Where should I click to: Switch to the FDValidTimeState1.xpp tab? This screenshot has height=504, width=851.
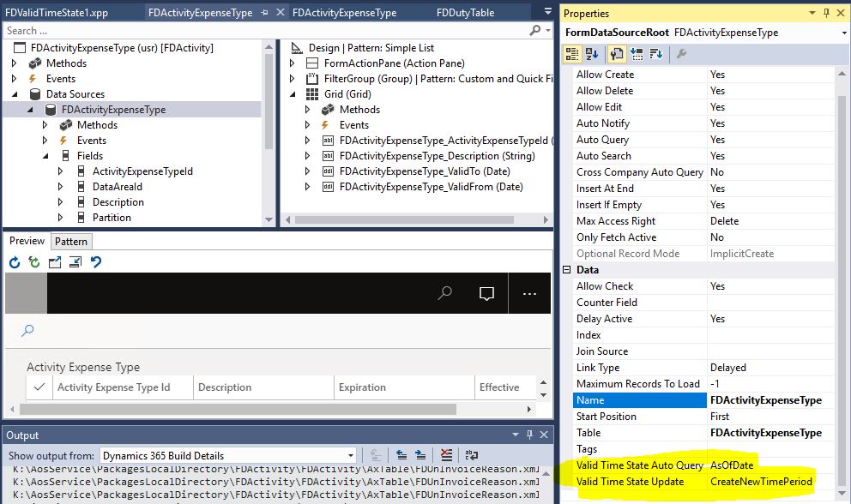point(57,12)
